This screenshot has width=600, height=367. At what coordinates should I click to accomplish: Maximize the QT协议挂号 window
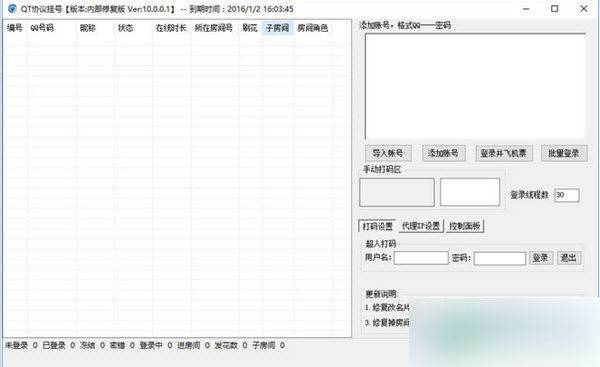[x=554, y=9]
